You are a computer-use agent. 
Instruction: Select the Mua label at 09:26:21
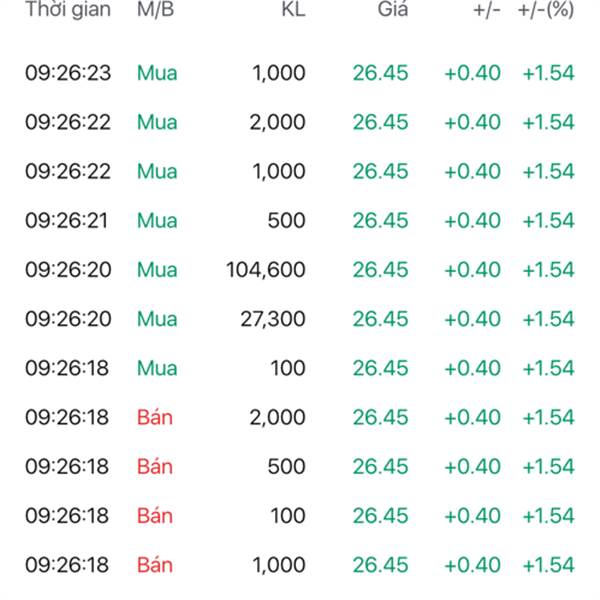click(157, 221)
